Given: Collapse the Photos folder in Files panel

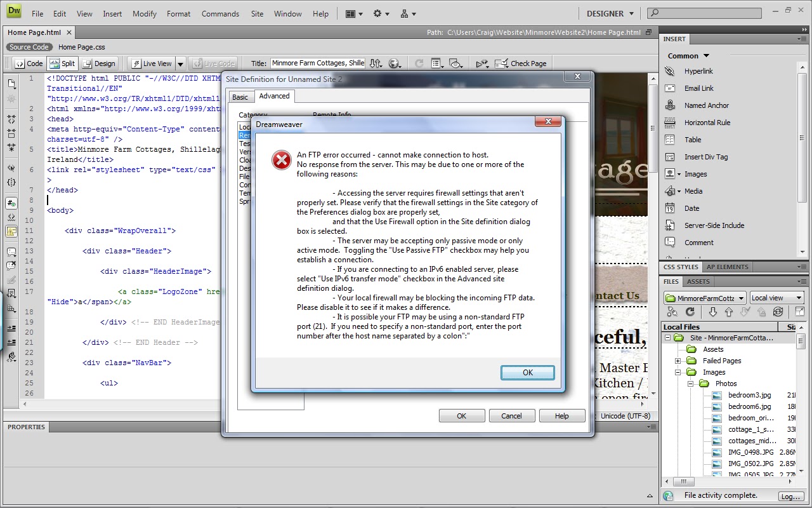Looking at the screenshot, I should 690,384.
